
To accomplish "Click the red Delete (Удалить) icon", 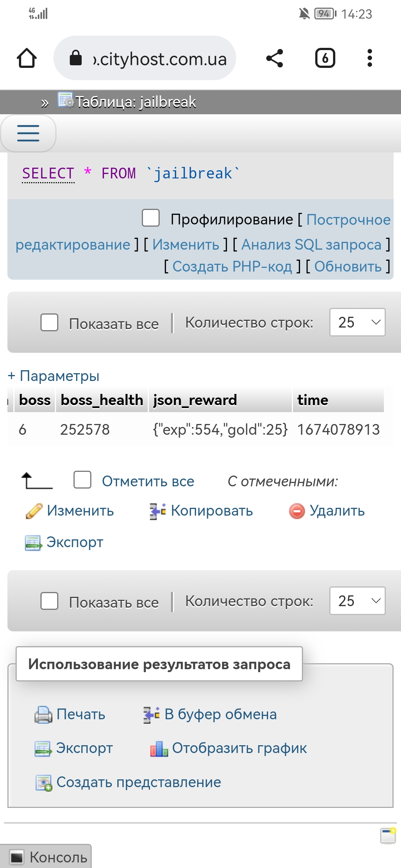I will [x=297, y=511].
